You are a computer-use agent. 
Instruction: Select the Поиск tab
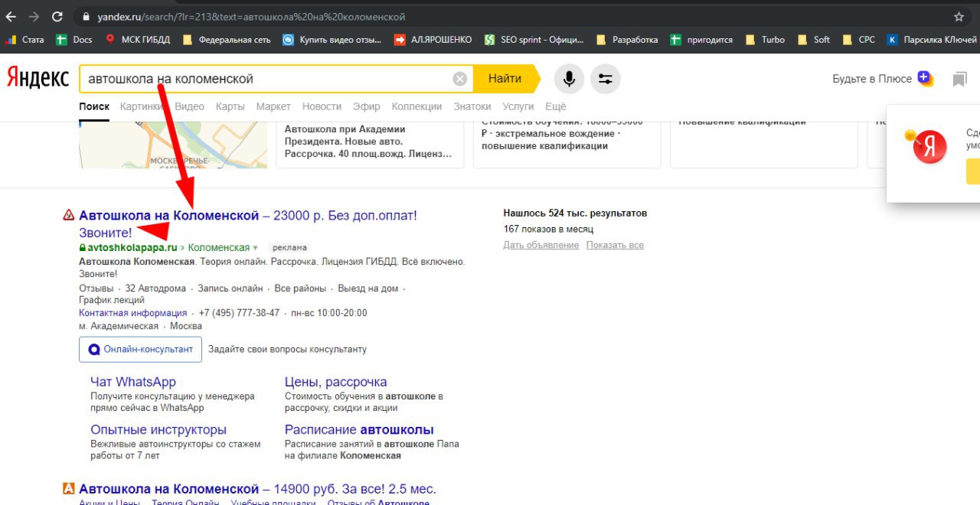pos(94,106)
